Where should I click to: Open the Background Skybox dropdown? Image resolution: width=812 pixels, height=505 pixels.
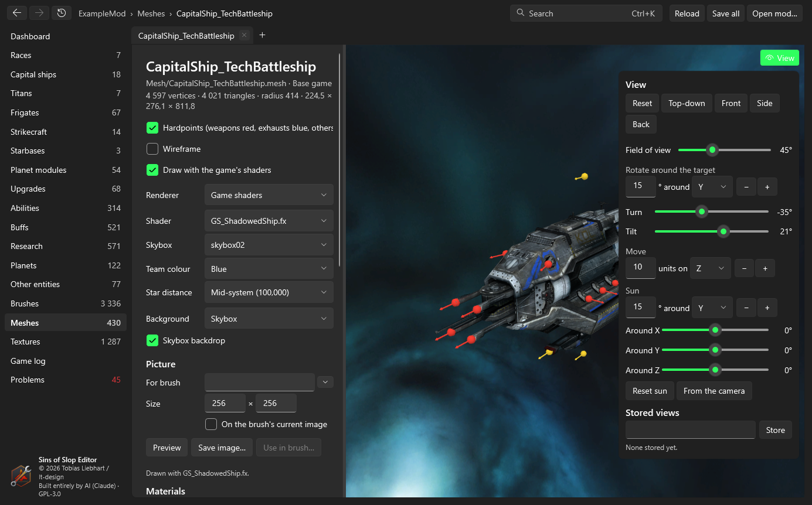[x=269, y=319]
